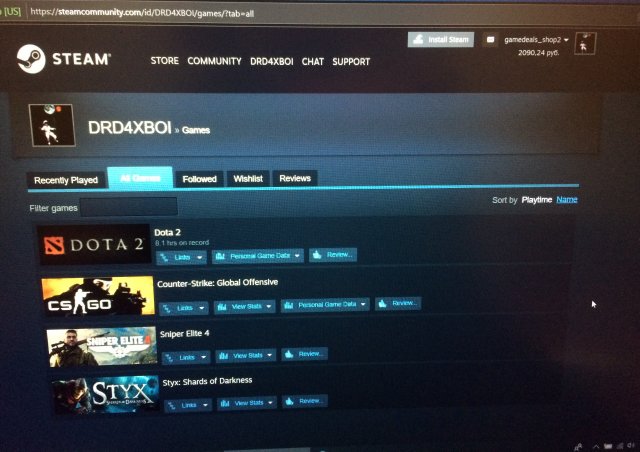640x452 pixels.
Task: Click the CS:GO game banner
Action: point(98,296)
